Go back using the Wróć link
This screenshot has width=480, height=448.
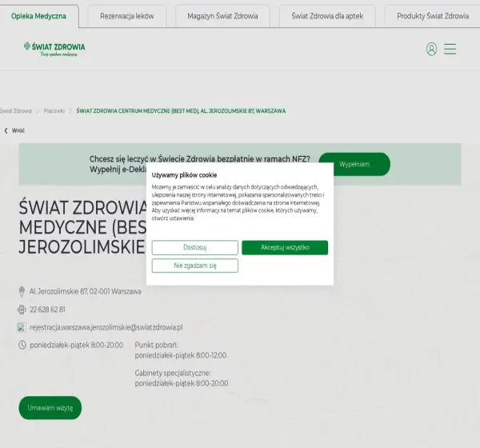point(18,130)
